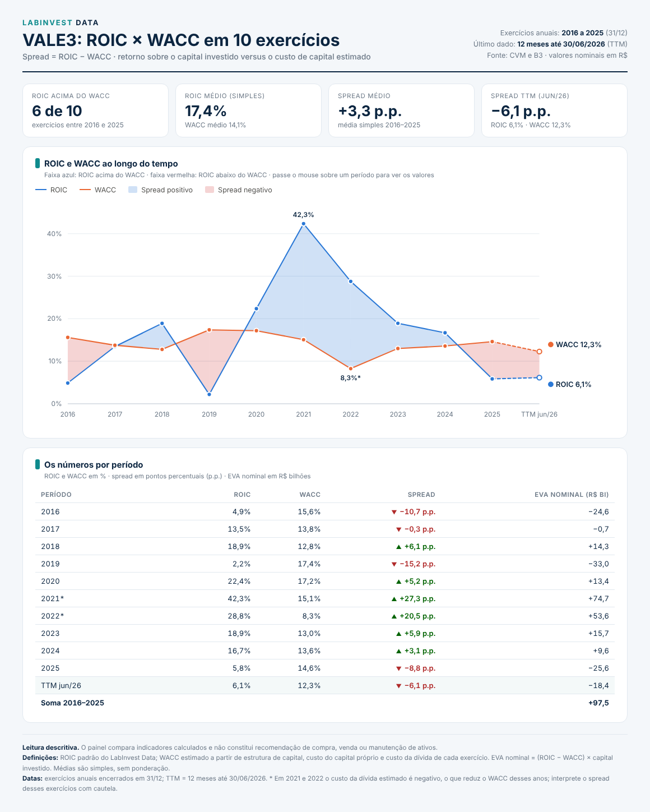The height and width of the screenshot is (812, 650).
Task: Click the SPREAD TTM (JUN/26) card heading
Action: pyautogui.click(x=530, y=96)
